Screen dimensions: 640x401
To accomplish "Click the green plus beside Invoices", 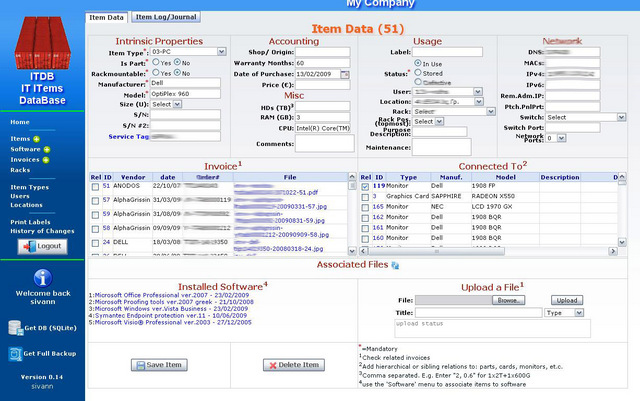I will (x=46, y=160).
